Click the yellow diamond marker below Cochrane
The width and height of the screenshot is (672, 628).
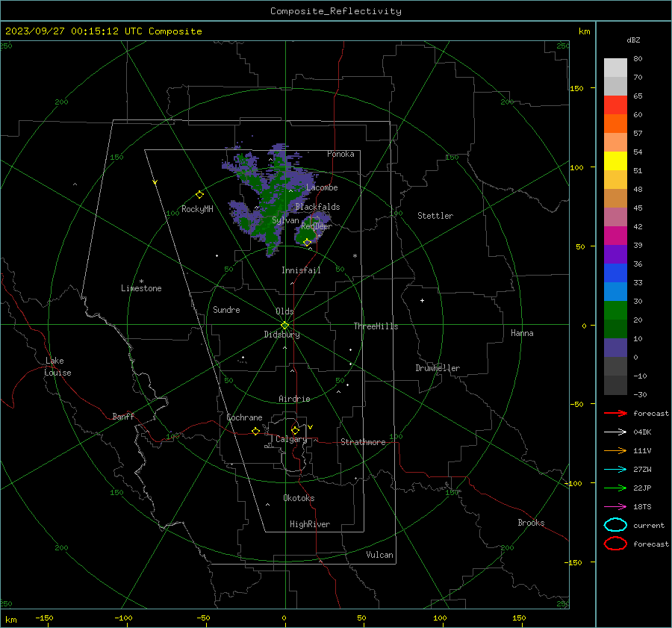255,431
